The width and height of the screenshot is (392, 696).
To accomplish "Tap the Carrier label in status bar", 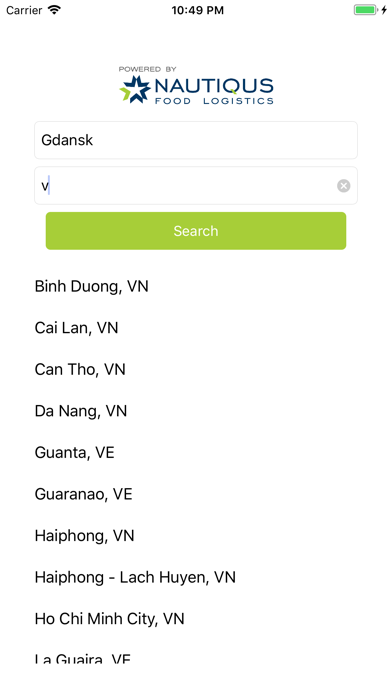I will coord(24,10).
